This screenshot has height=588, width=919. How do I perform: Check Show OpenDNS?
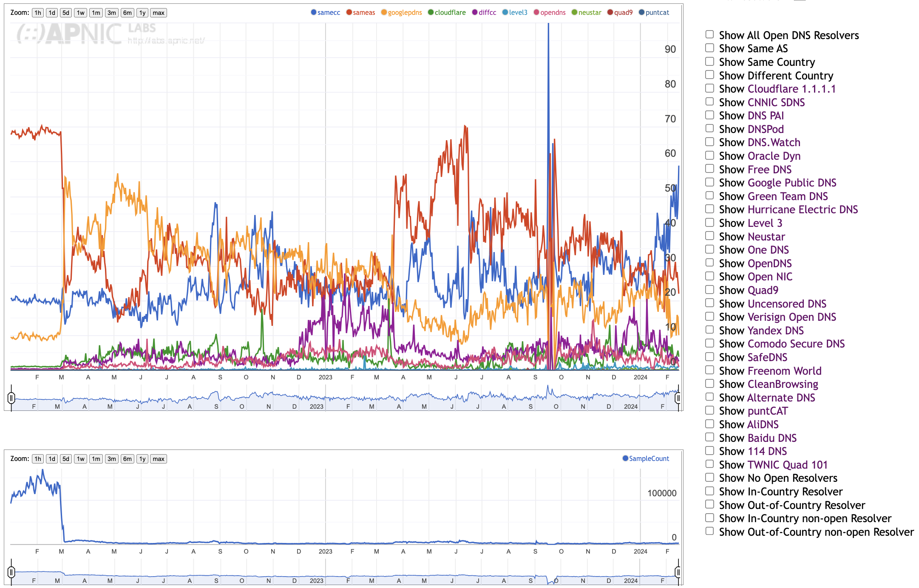709,263
